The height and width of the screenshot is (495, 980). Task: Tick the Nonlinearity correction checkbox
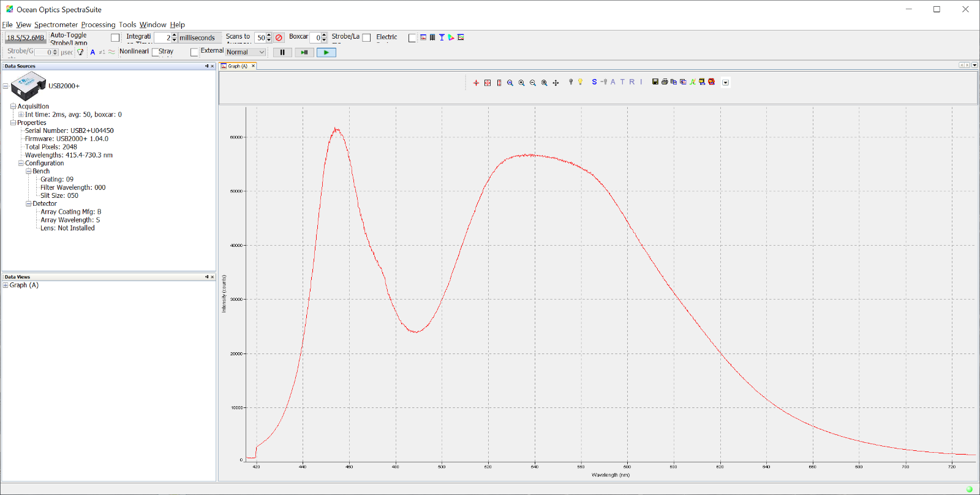[x=156, y=52]
